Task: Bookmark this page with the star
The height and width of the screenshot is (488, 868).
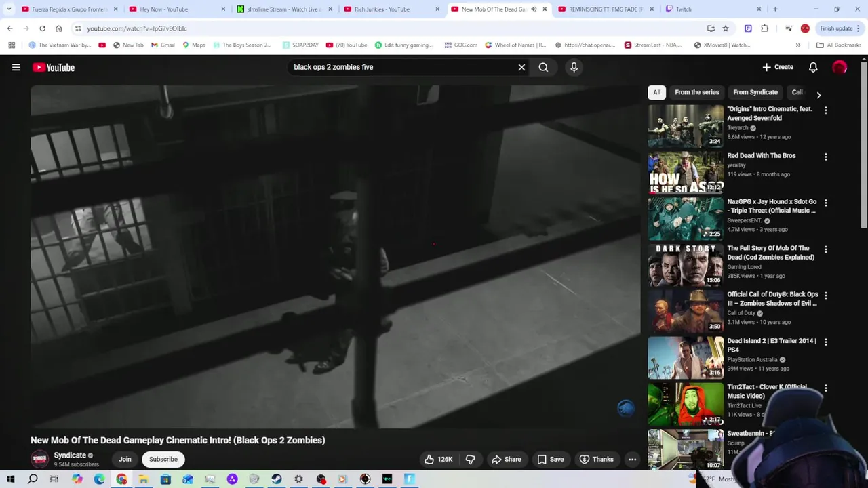Action: click(726, 28)
